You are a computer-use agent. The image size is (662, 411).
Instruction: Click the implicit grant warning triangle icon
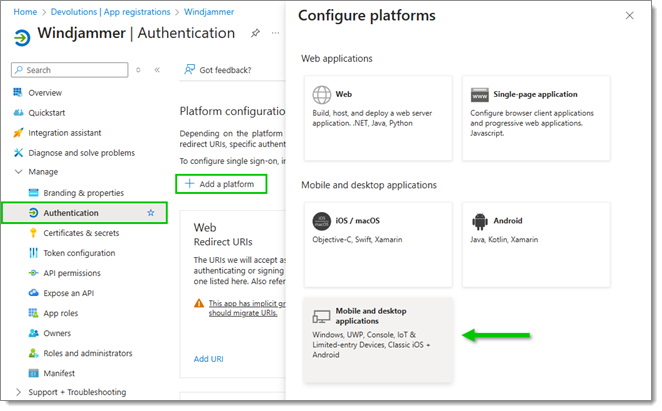pos(199,303)
